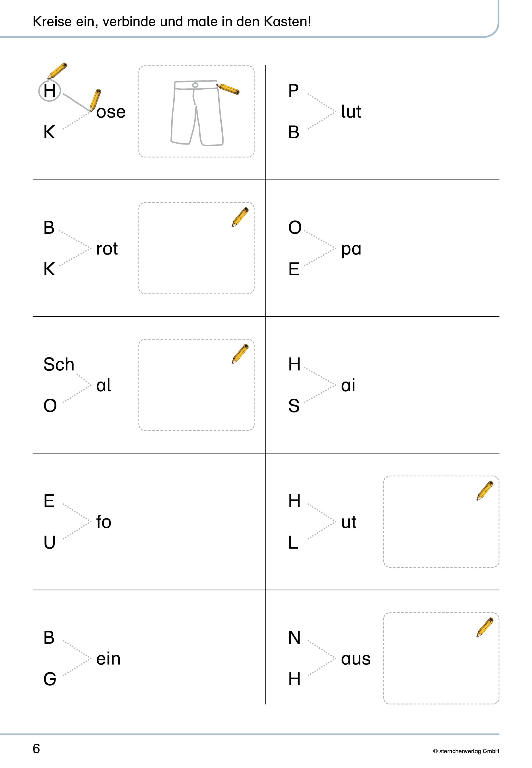Click the page number 6

pos(36,749)
